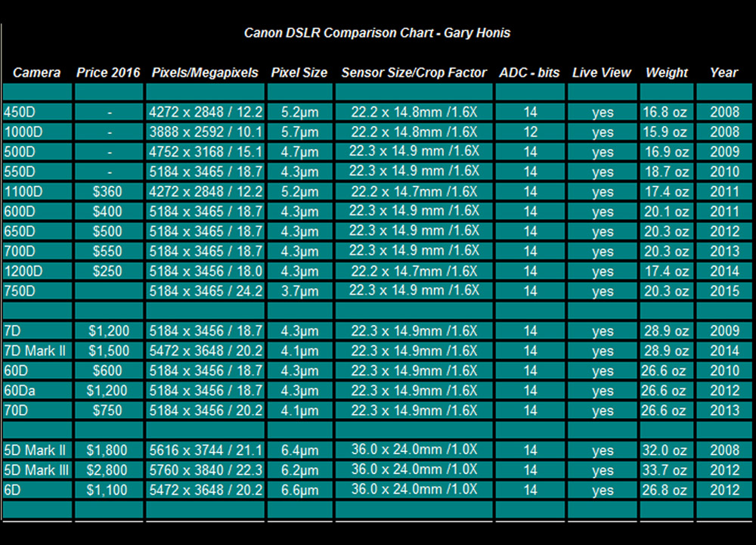The height and width of the screenshot is (545, 756).
Task: Click the '5.7µm' pixel size cell
Action: tap(300, 132)
